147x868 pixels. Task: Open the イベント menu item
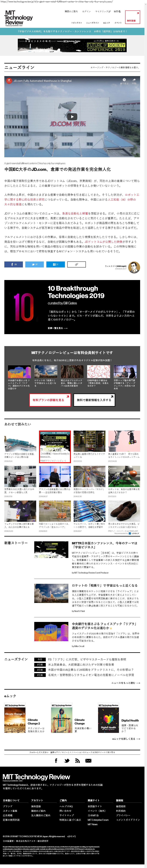[x=118, y=23]
